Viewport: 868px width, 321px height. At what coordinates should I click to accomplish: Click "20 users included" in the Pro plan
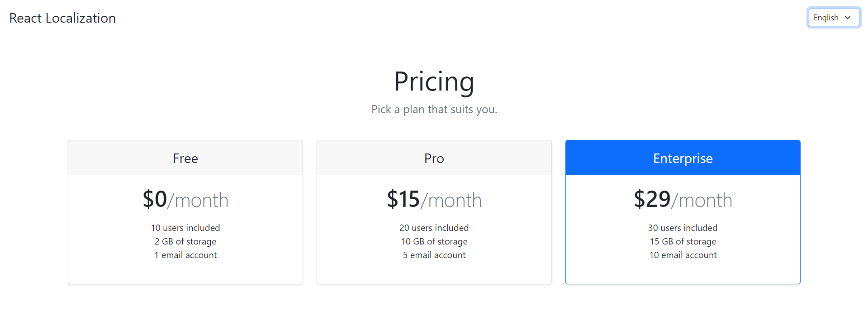(x=434, y=228)
